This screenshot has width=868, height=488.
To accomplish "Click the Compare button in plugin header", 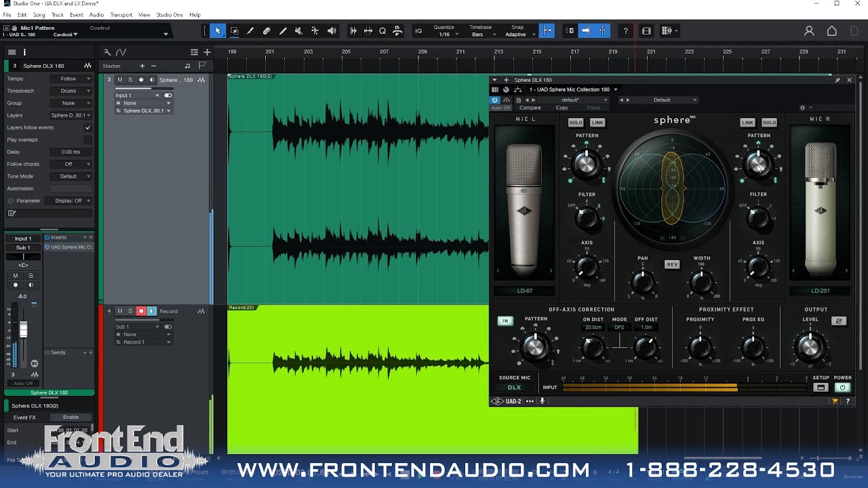I will pyautogui.click(x=530, y=108).
